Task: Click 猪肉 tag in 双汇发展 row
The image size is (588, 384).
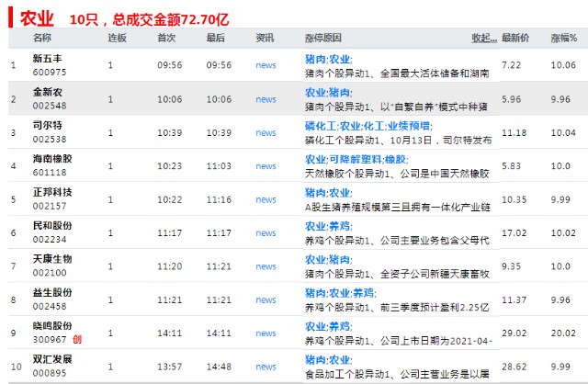Action: [x=315, y=359]
